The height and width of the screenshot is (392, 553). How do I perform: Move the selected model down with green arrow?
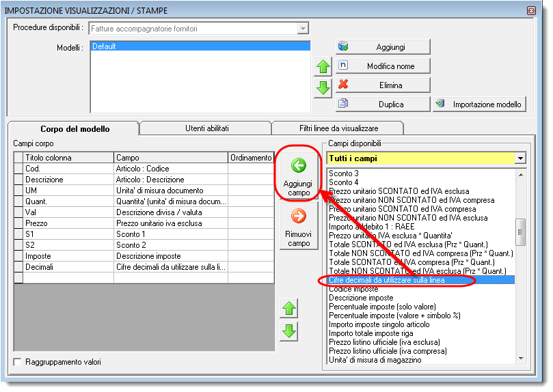(x=323, y=88)
